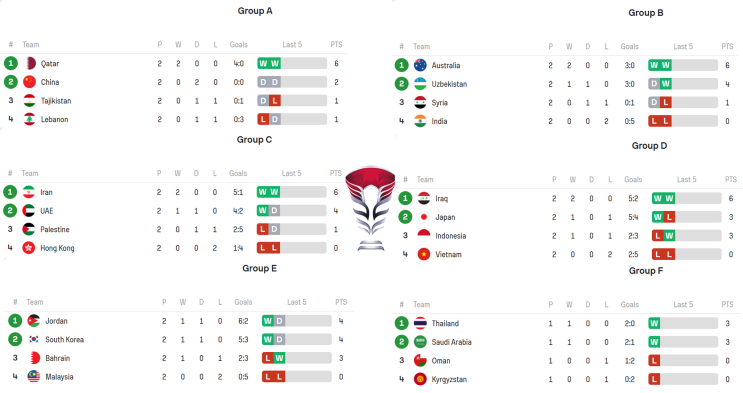This screenshot has height=393, width=743.
Task: Click the Japan flag icon
Action: click(424, 217)
